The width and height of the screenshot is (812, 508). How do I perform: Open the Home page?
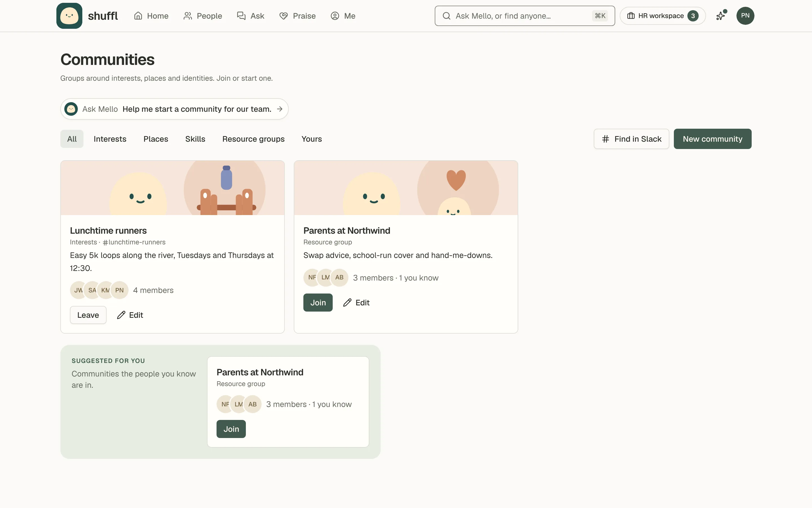(151, 16)
